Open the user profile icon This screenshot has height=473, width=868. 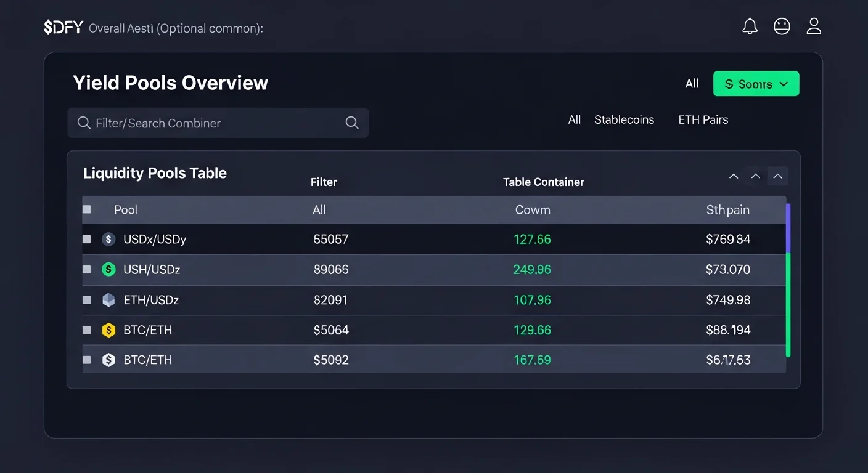(x=814, y=26)
